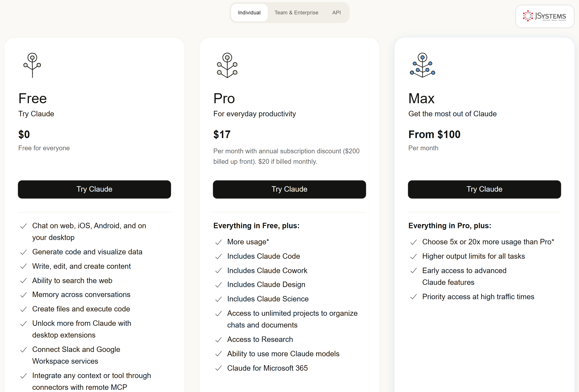579x392 pixels.
Task: Click the Free plan sprout icon
Action: (32, 65)
